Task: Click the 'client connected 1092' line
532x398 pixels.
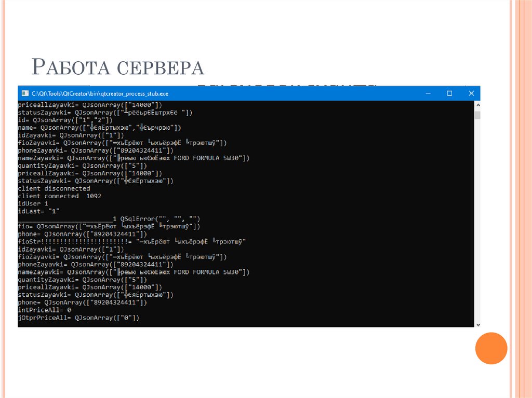Action: tap(60, 196)
